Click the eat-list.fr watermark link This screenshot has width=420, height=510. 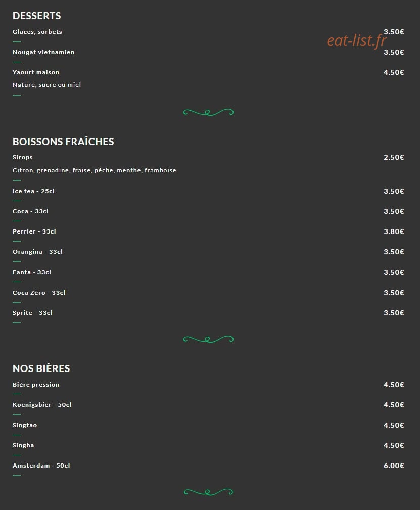click(357, 41)
